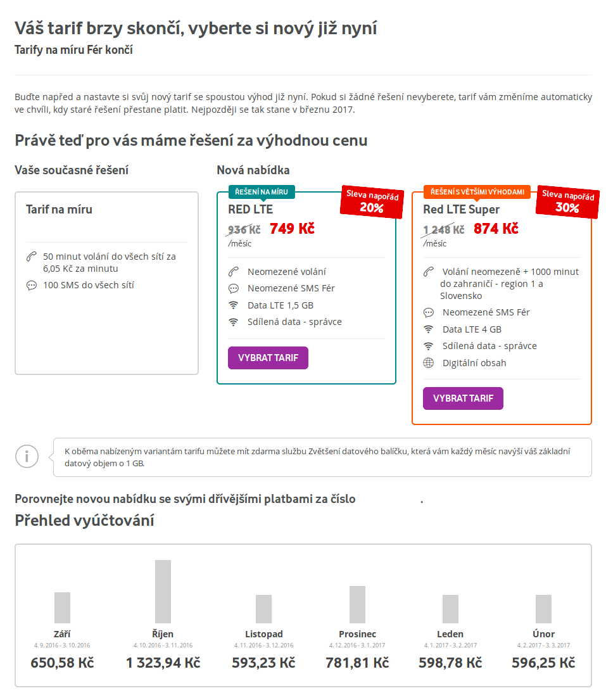Click the Prosinec billing bar
606x700 pixels.
[357, 604]
